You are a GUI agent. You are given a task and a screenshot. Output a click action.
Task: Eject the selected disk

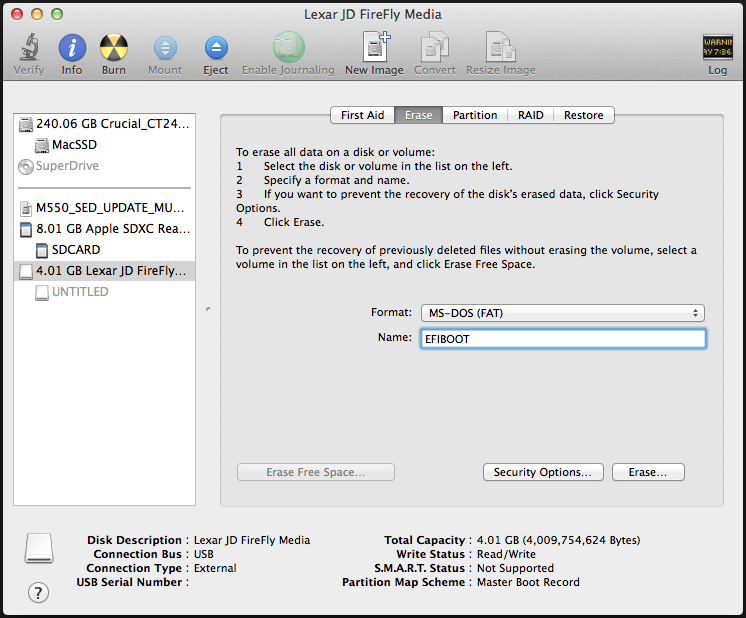tap(216, 48)
